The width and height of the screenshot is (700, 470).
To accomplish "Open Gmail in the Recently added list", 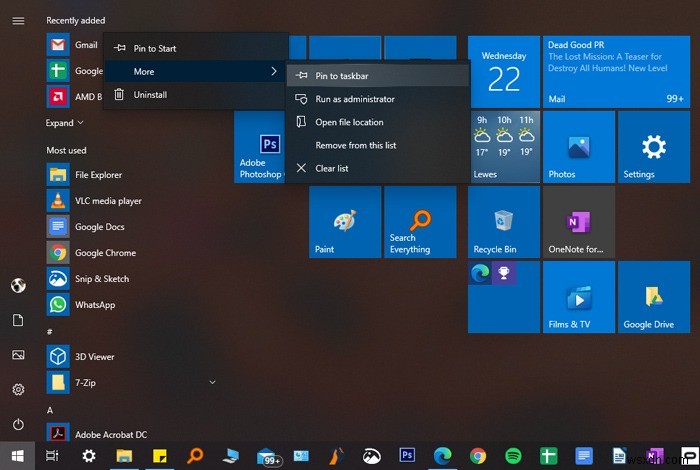I will (74, 45).
